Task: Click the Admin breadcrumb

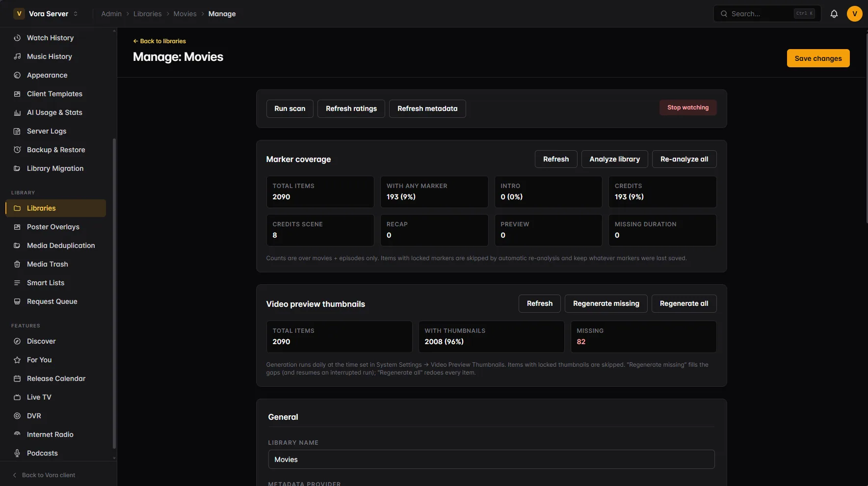Action: click(x=111, y=14)
